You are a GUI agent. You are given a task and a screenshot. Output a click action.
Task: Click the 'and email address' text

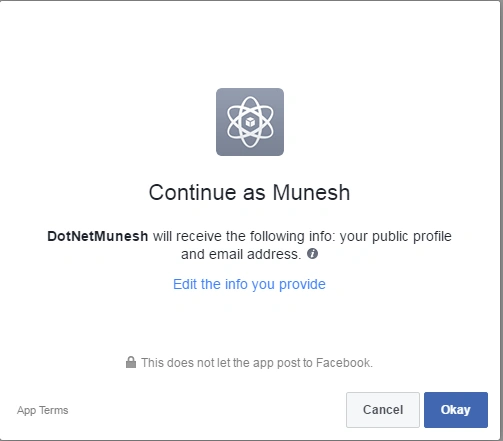241,254
